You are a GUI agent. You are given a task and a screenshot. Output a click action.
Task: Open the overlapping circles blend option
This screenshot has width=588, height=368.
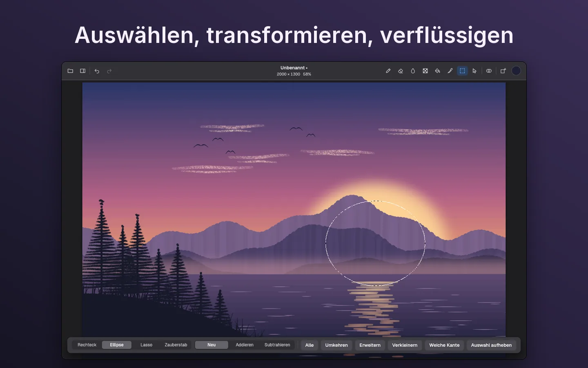(489, 71)
